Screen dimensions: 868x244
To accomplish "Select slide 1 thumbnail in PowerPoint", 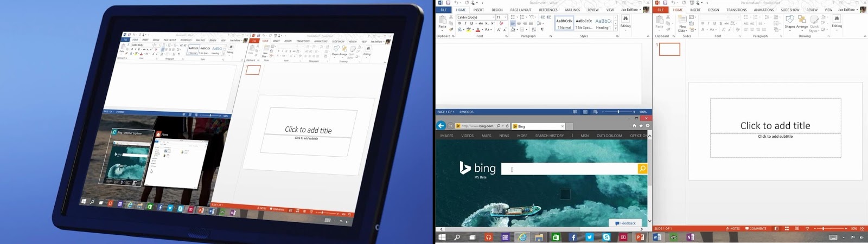I will pos(669,49).
